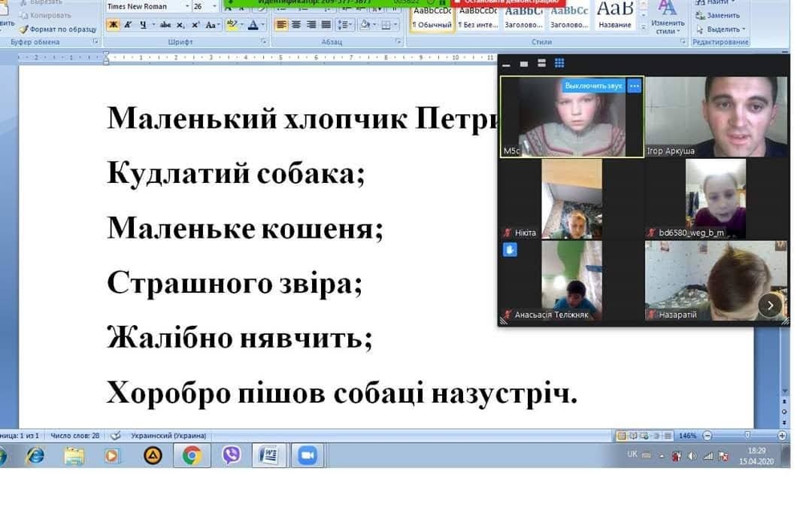This screenshot has width=812, height=508.
Task: Open Изменить стили menu
Action: pos(668,17)
